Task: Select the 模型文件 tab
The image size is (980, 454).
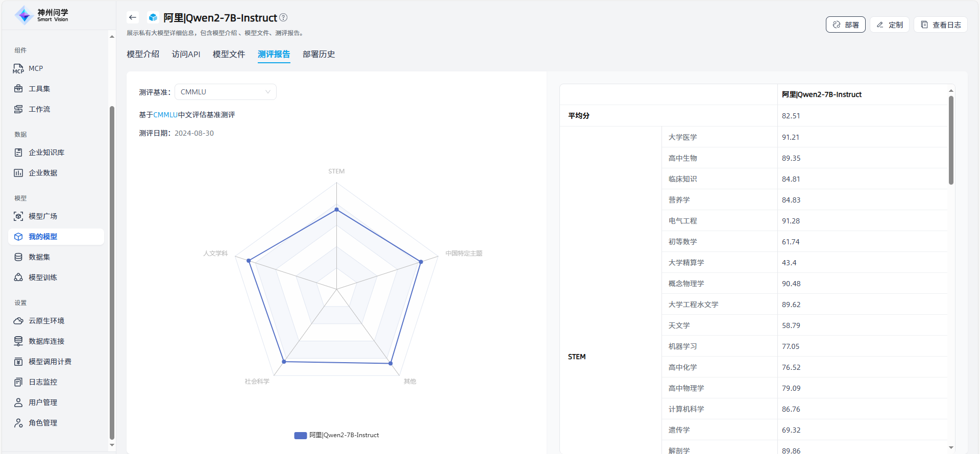Action: (x=229, y=54)
